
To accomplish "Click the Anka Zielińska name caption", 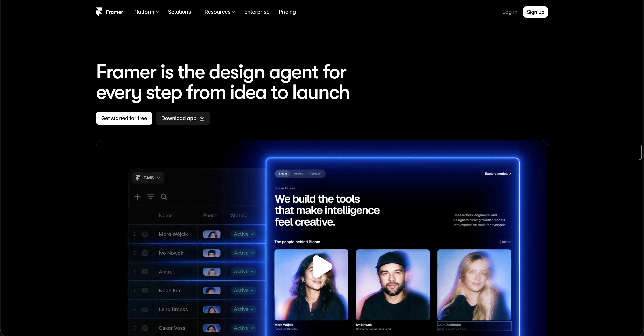I will (x=449, y=325).
